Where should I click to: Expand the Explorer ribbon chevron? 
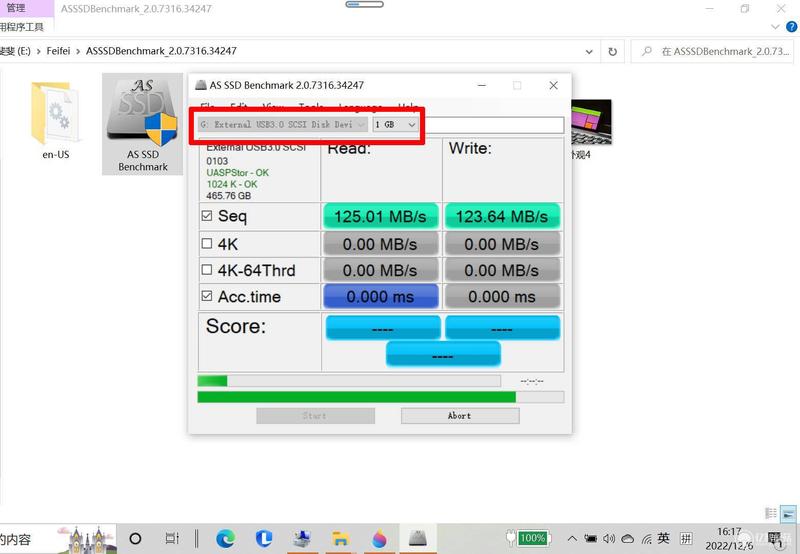click(x=775, y=27)
